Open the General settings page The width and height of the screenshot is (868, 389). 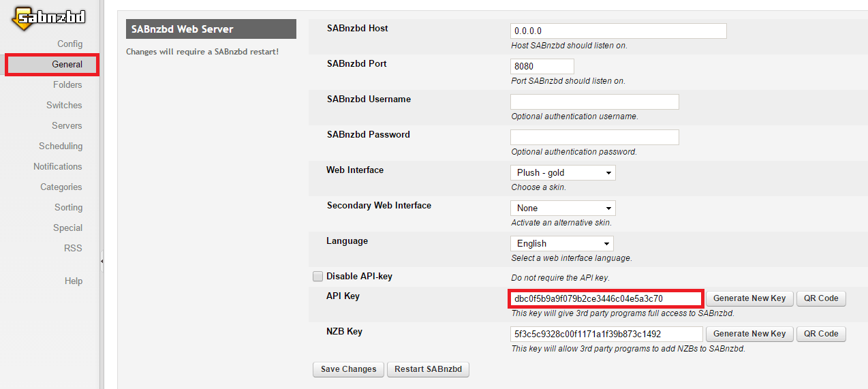67,65
